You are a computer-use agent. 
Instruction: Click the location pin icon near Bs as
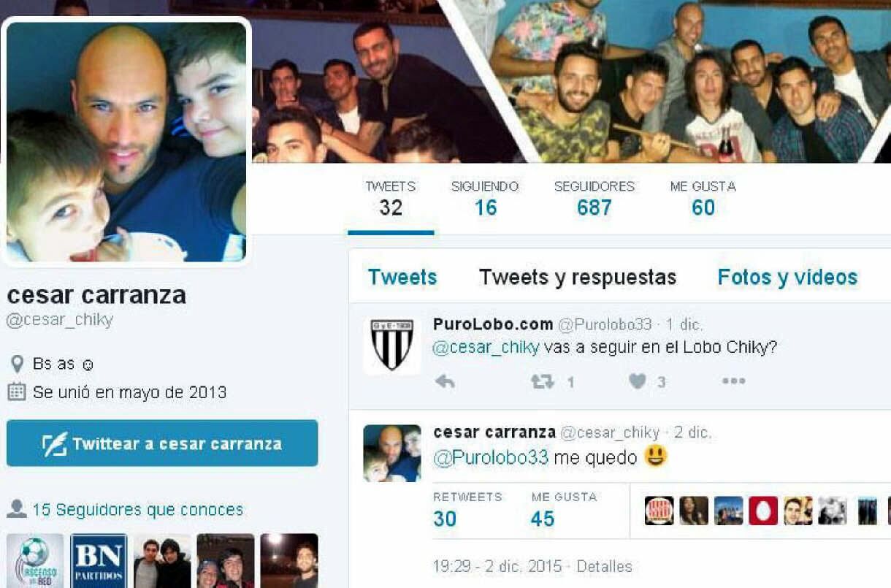[x=18, y=364]
